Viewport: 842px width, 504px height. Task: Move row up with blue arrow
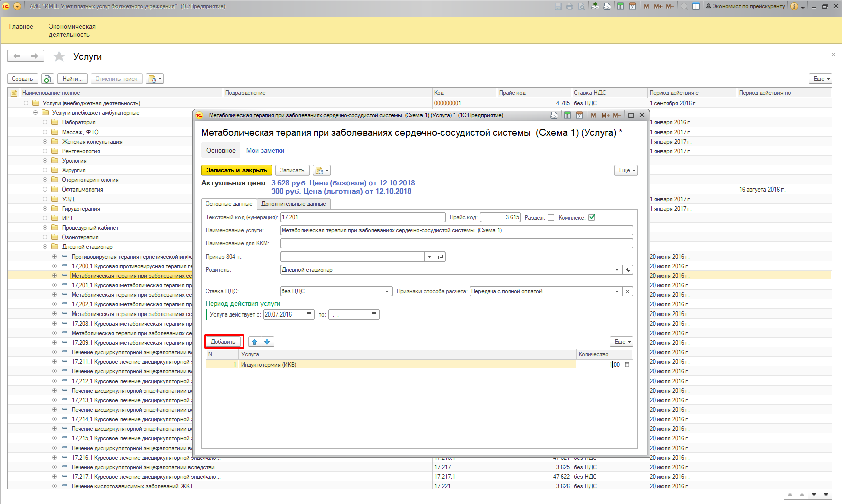pyautogui.click(x=255, y=342)
